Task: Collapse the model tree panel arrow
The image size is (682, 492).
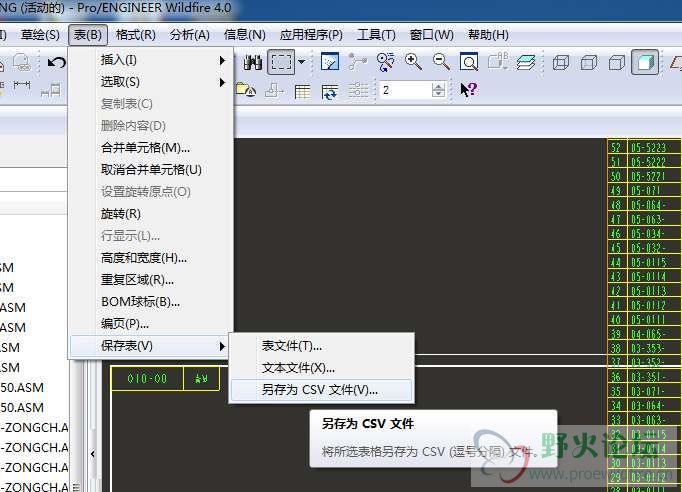Action: (x=93, y=454)
